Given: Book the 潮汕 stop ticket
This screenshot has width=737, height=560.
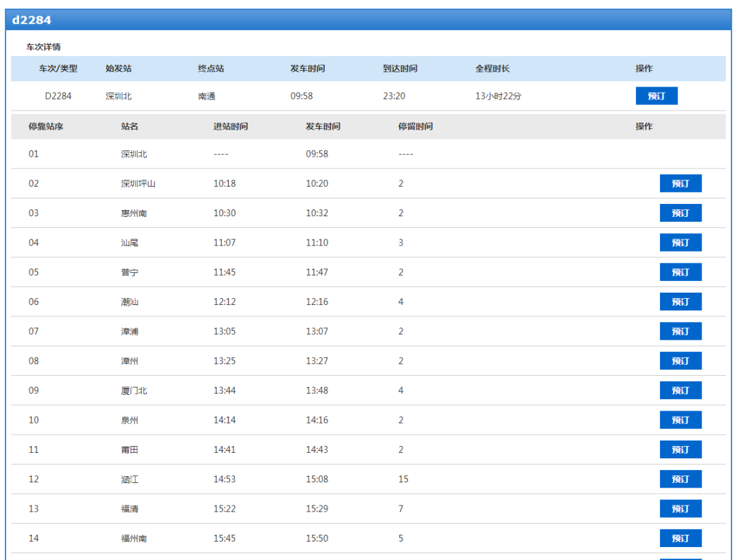Looking at the screenshot, I should pos(680,301).
